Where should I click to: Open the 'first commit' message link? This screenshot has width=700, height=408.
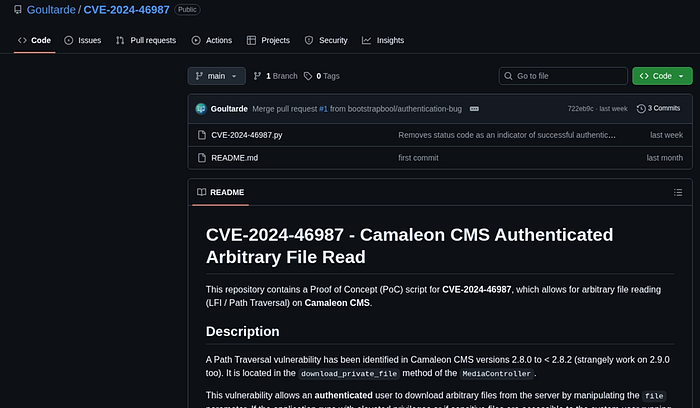418,158
